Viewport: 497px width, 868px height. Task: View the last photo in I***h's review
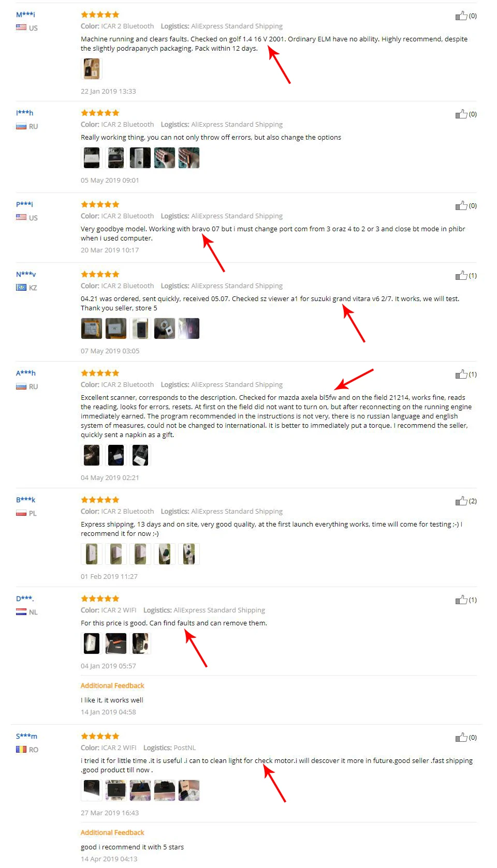coord(189,158)
